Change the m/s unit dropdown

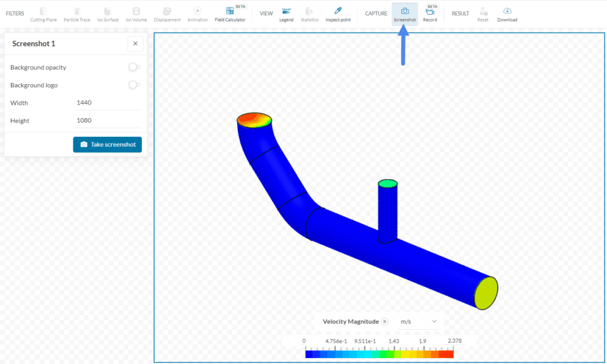pyautogui.click(x=418, y=321)
